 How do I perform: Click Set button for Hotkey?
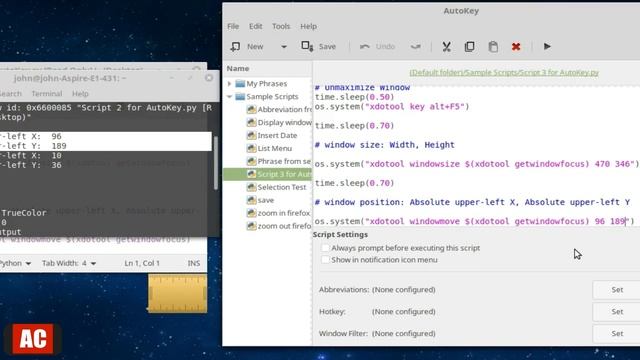[x=617, y=311]
